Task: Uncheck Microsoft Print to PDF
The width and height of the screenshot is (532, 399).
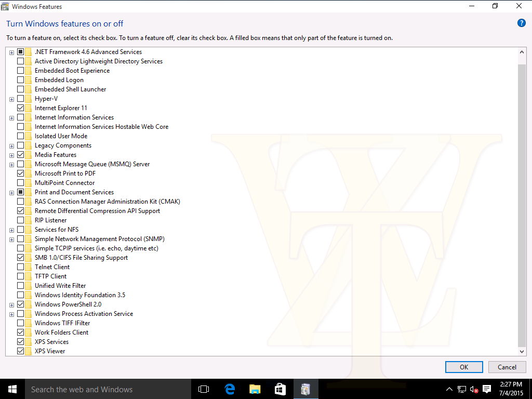Action: [x=20, y=174]
